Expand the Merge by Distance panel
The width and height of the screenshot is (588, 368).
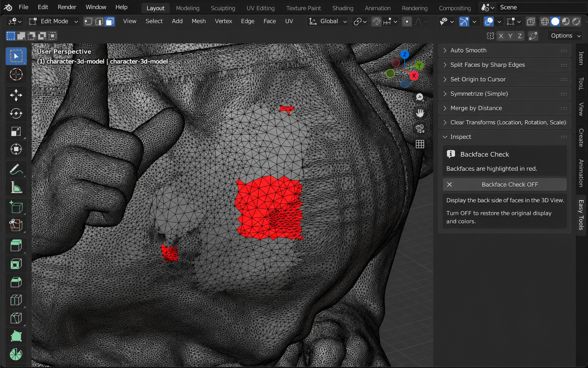point(505,108)
